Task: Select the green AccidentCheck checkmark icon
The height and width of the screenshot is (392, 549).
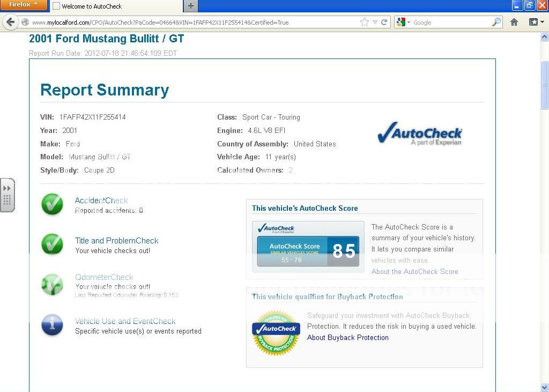Action: click(x=51, y=205)
